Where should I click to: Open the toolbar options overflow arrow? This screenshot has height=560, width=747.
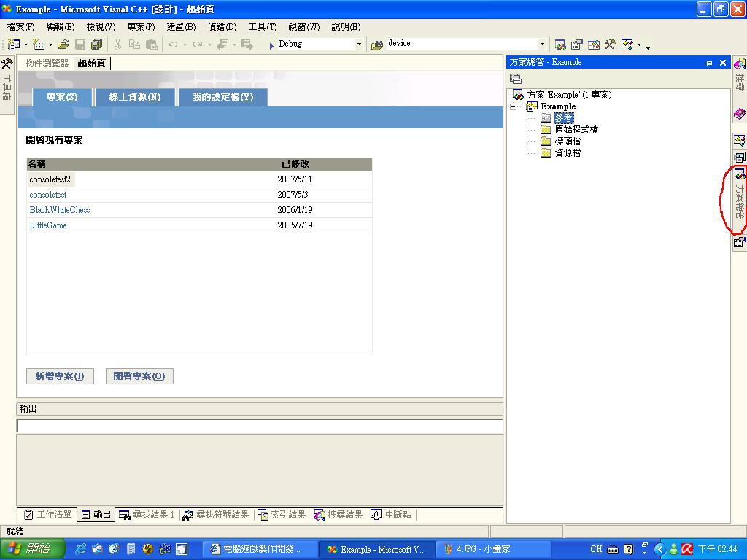648,47
